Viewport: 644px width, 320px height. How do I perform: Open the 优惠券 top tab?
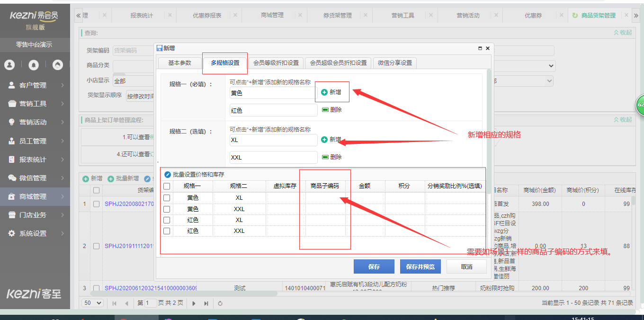pyautogui.click(x=533, y=15)
